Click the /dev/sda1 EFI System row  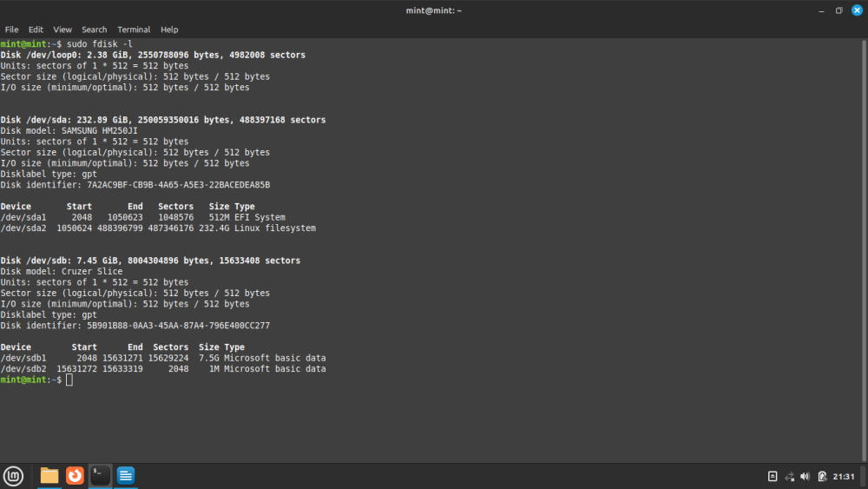[x=143, y=217]
